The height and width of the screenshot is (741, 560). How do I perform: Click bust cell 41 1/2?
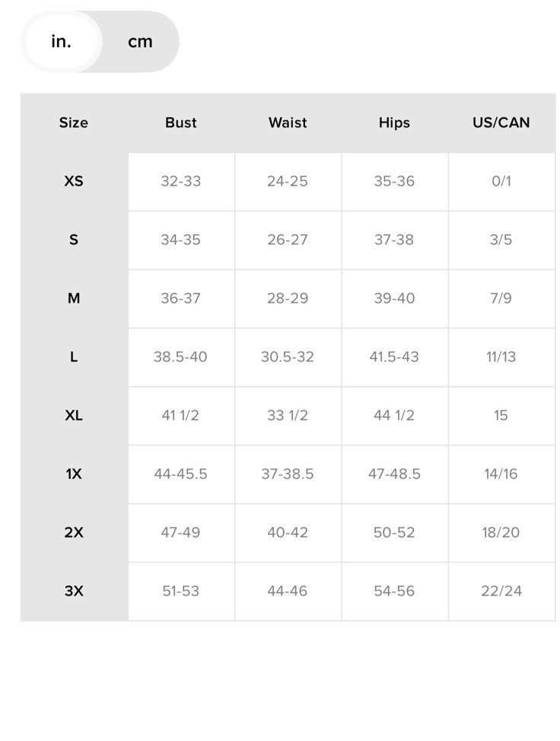[181, 416]
